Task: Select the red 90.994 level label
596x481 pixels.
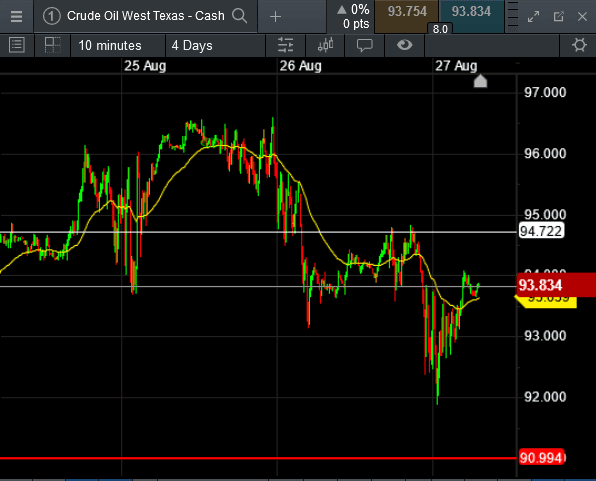Action: tap(541, 458)
